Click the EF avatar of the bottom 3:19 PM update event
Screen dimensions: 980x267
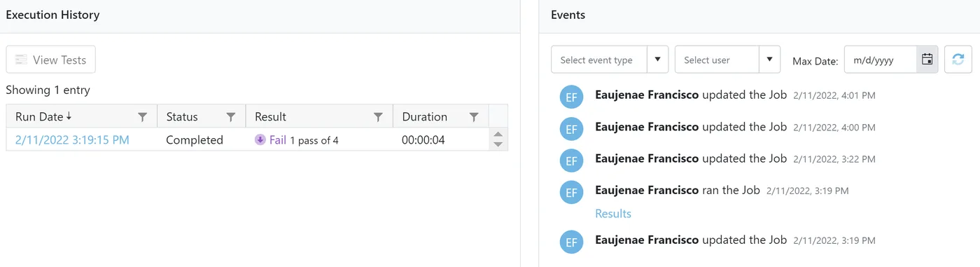point(572,242)
